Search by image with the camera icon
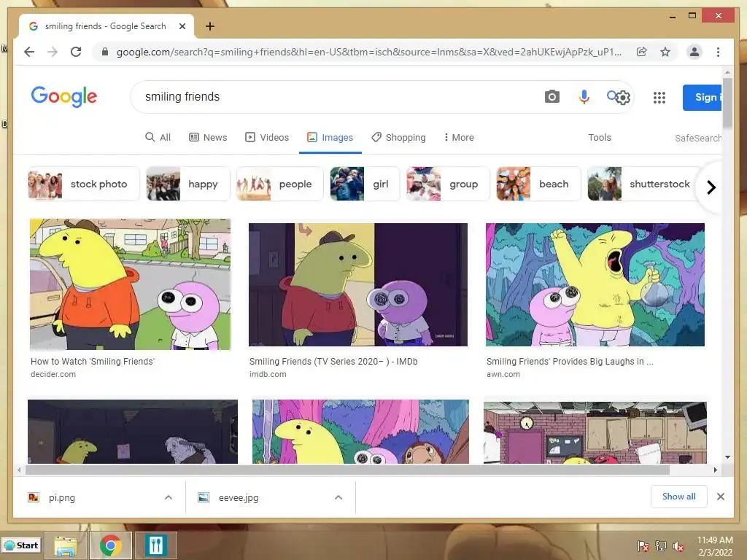 pos(551,97)
